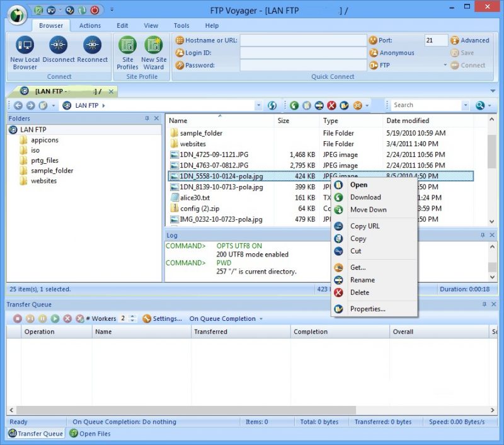Expand the navigation history dropdown arrow
The image size is (504, 445).
tap(54, 105)
